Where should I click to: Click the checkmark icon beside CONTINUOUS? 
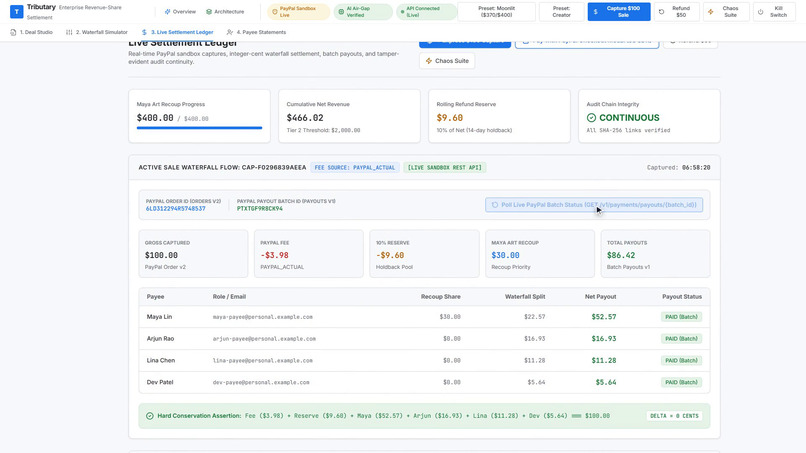[591, 118]
